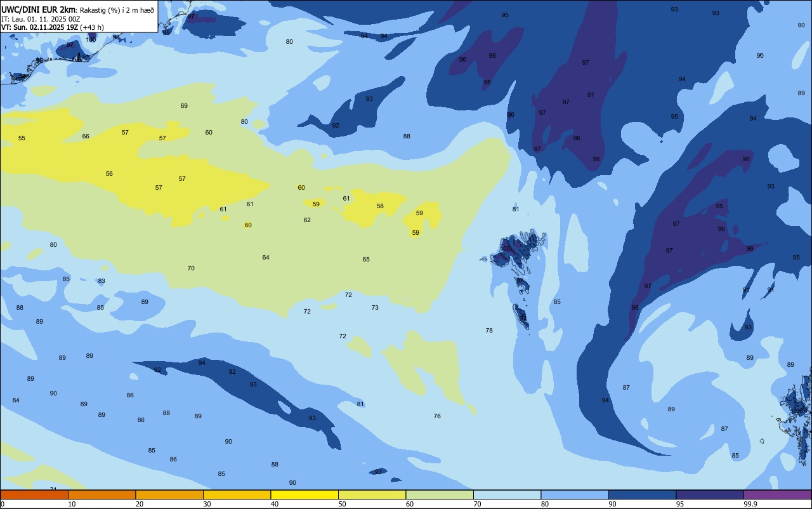Pick the bright yellow 40–50 legend segment

pyautogui.click(x=304, y=494)
